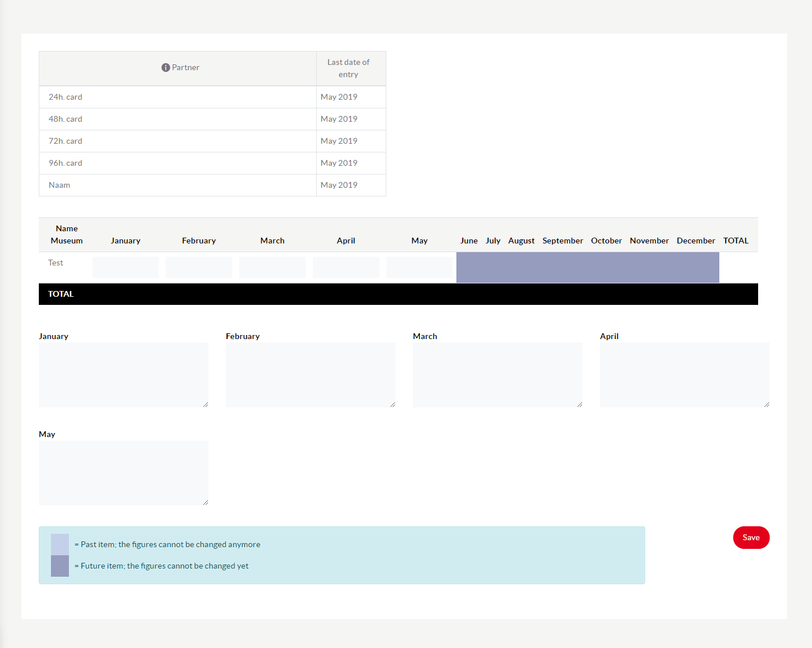Select the 48h. card partner row
Screen dimensions: 812x648
tap(213, 119)
